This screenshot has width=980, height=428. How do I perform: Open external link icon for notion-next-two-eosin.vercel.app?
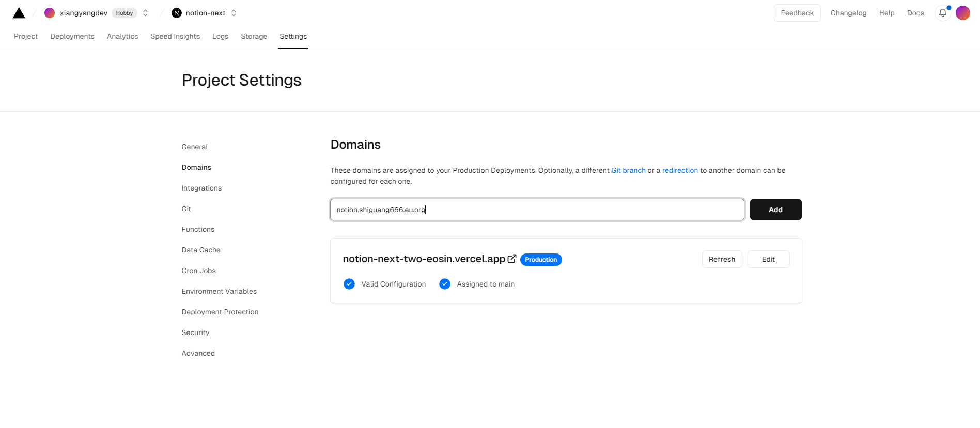[x=512, y=259]
